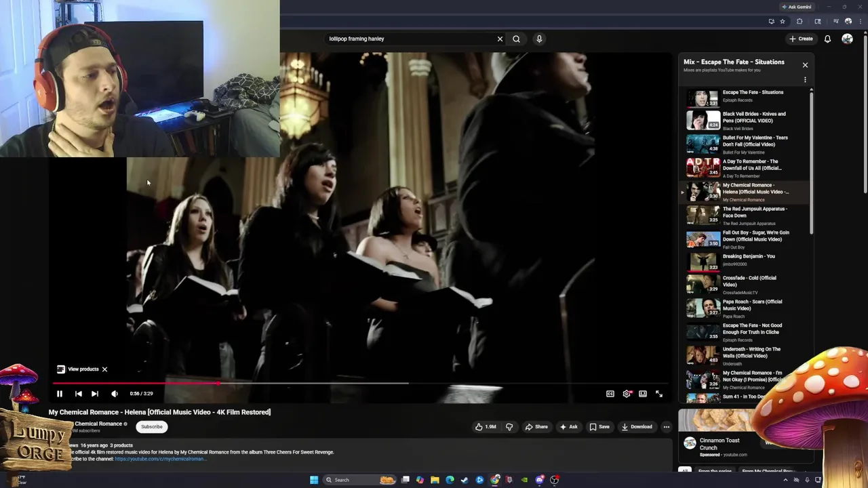Share the Helena video

click(x=536, y=427)
